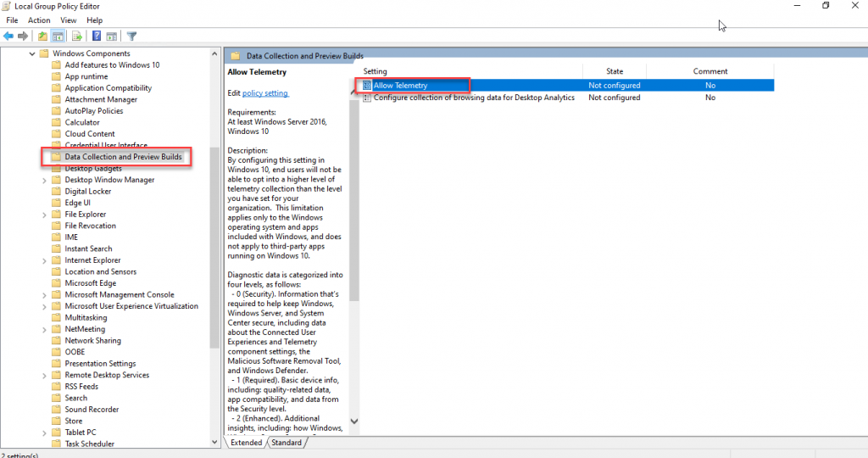The image size is (868, 458).
Task: Open the View menu
Action: pyautogui.click(x=68, y=20)
